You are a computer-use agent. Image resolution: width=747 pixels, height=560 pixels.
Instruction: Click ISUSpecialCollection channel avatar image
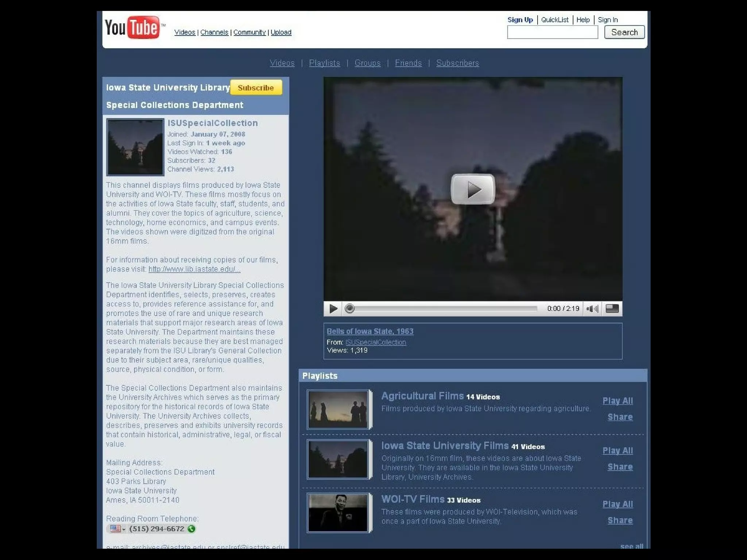coord(135,147)
